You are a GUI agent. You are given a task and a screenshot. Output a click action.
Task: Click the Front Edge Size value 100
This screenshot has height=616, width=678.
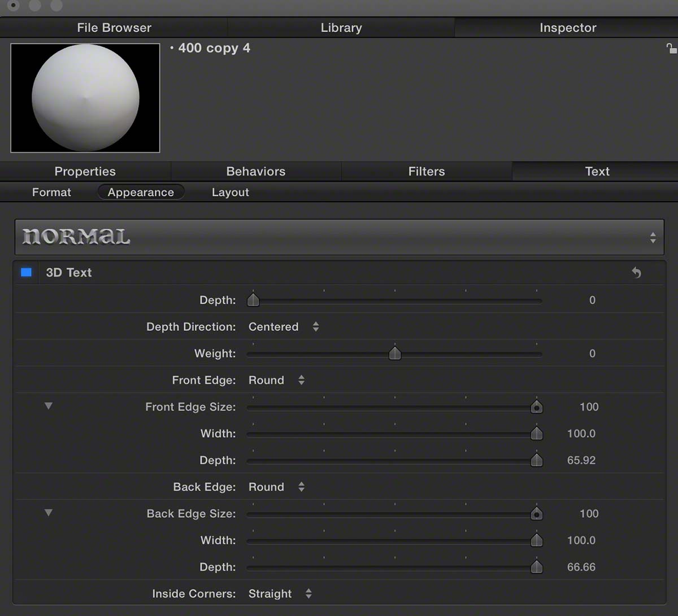[x=589, y=407]
